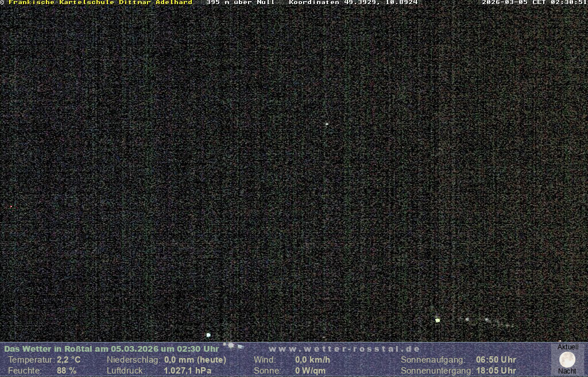Click the bluish light at the bottom center
The image size is (588, 377).
click(x=208, y=334)
